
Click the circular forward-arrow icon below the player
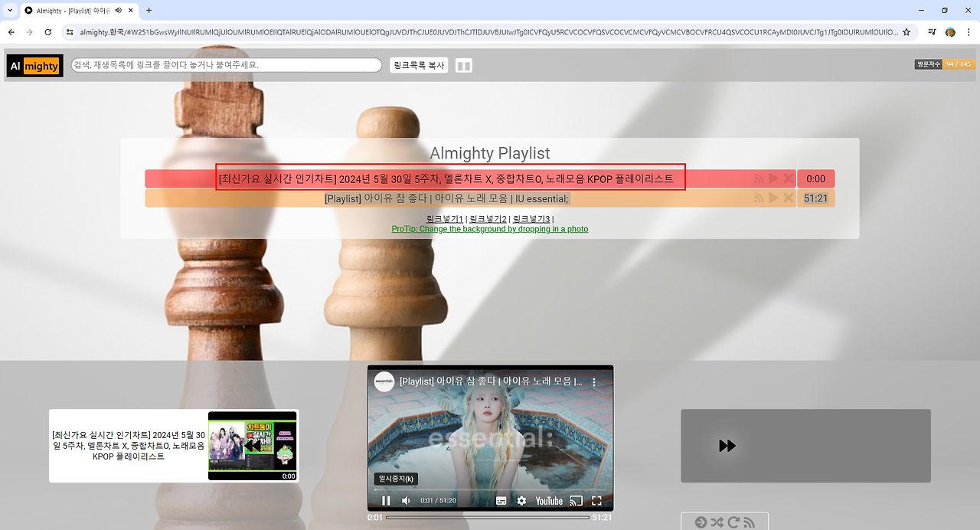(x=701, y=522)
